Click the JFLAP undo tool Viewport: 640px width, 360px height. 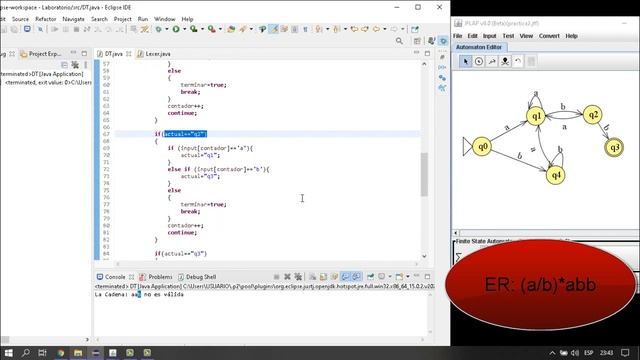tap(518, 62)
